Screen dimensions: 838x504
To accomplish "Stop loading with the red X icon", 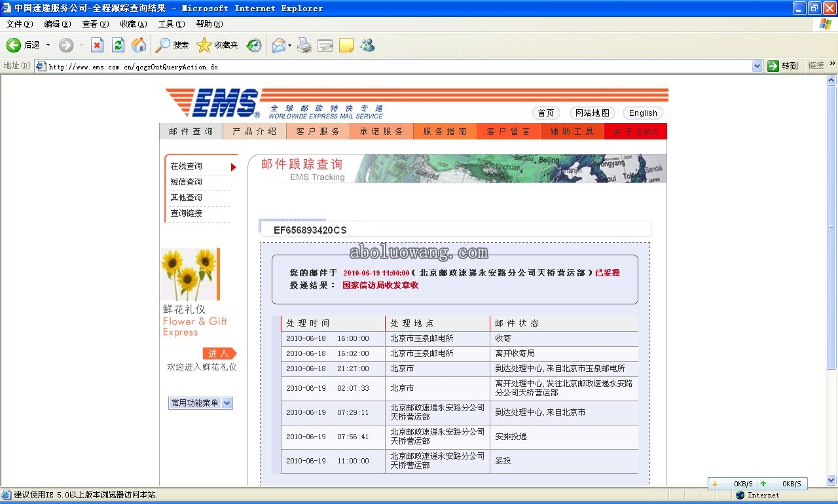I will 97,45.
